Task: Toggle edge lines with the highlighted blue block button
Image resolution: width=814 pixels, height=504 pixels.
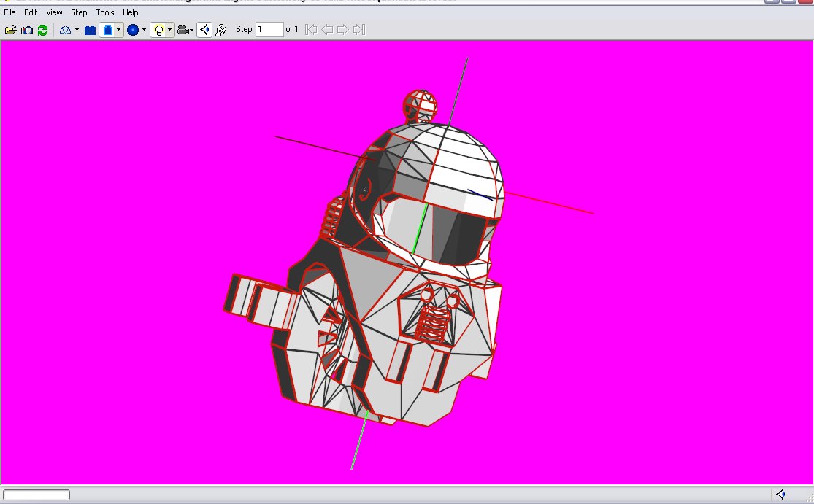Action: pos(107,30)
